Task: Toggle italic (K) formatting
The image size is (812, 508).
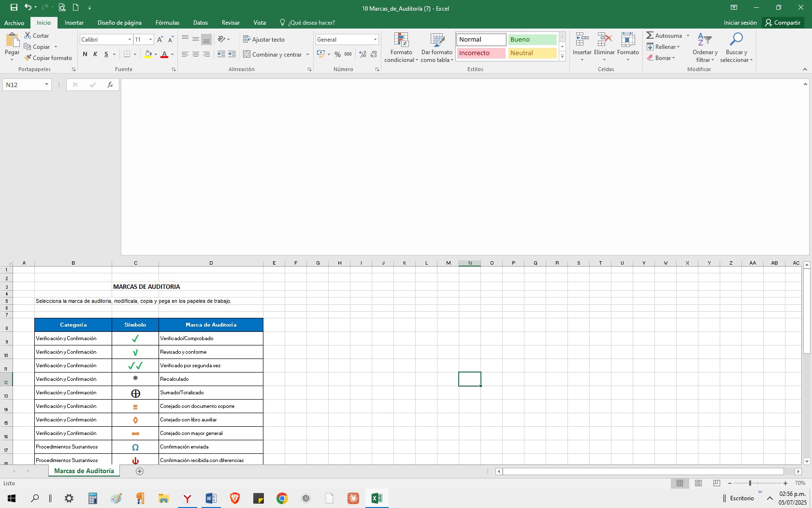Action: [x=95, y=54]
